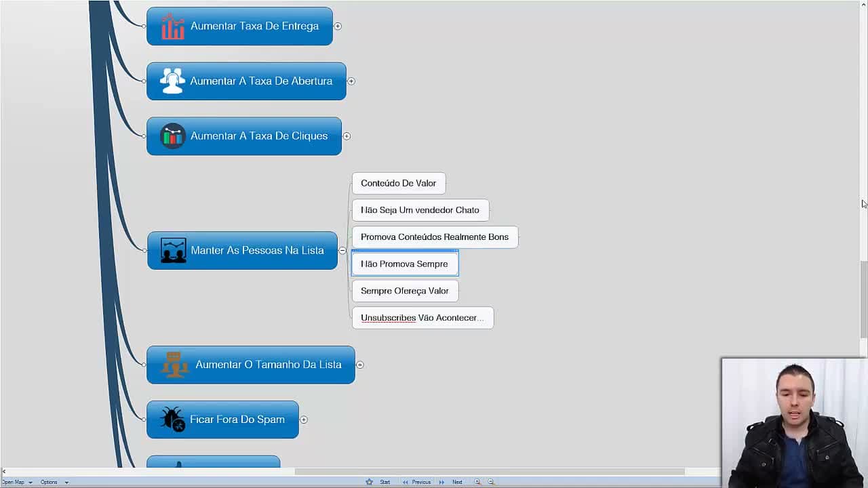Click the horizontal scrollbar left arrow
The width and height of the screenshot is (868, 488).
[3, 472]
